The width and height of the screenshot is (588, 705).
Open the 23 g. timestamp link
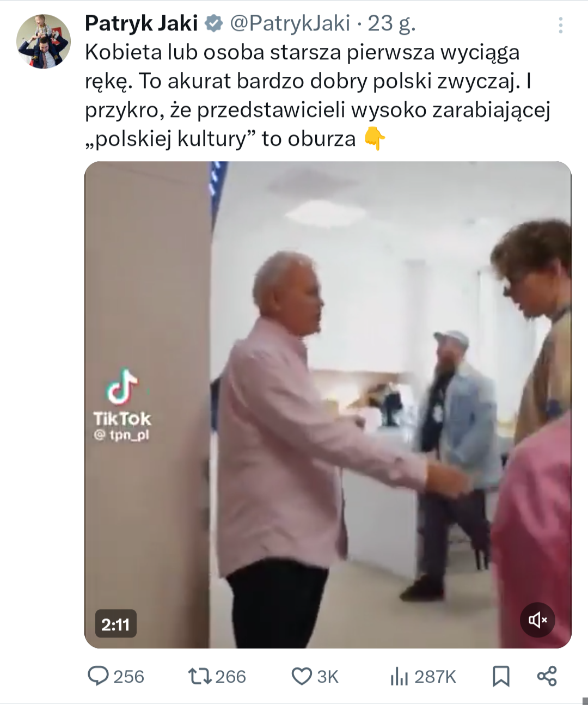[x=391, y=23]
